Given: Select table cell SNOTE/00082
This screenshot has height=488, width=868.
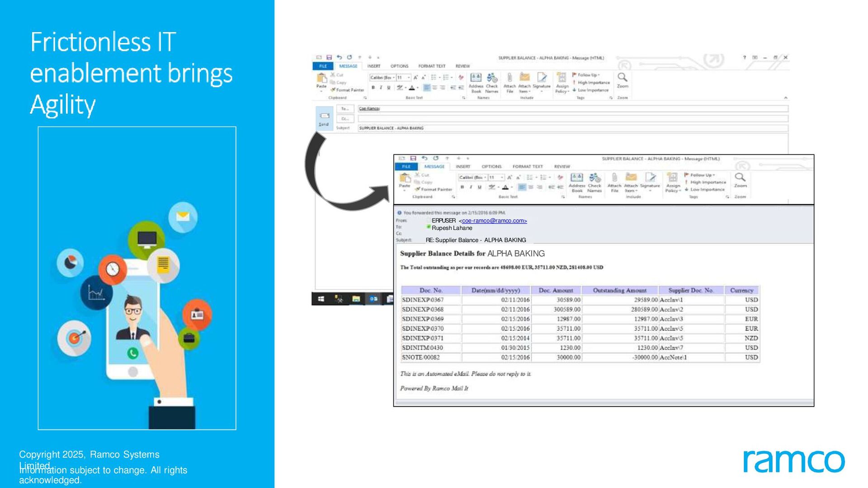Looking at the screenshot, I should [431, 357].
